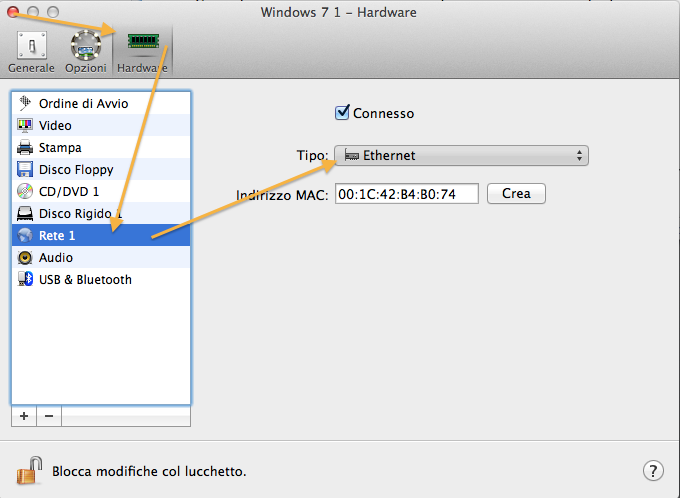Image resolution: width=680 pixels, height=498 pixels.
Task: Close the Hardware window
Action: click(x=13, y=12)
